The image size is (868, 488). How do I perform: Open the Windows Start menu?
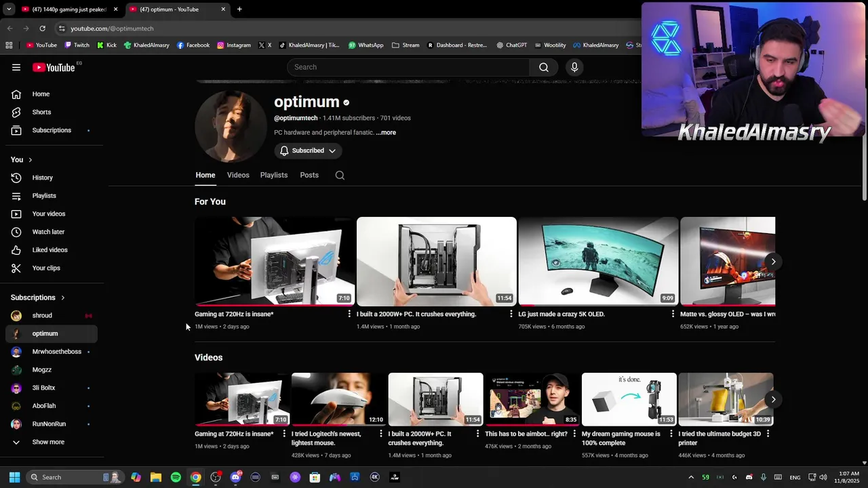(x=14, y=477)
